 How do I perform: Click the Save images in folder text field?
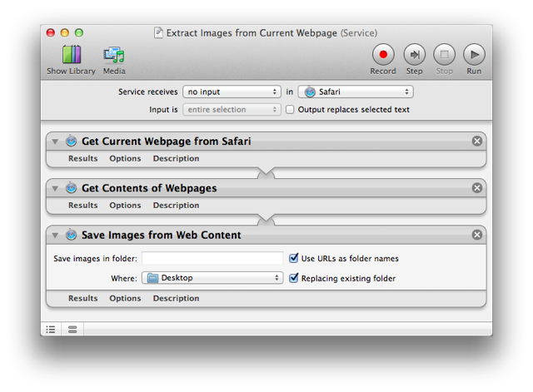pos(212,258)
